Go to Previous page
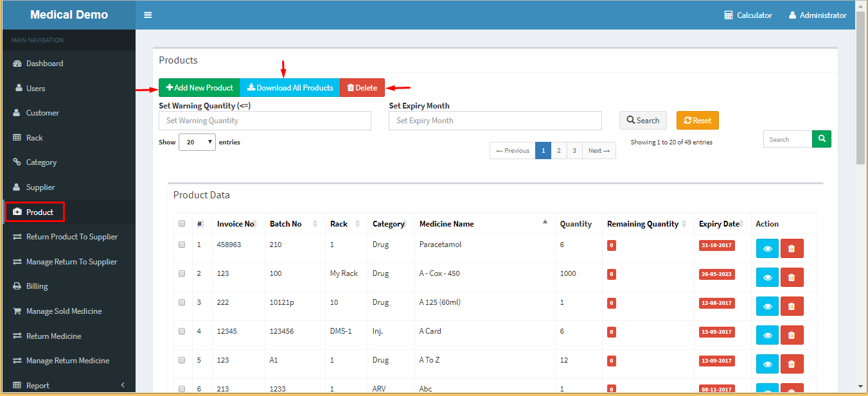 click(x=513, y=151)
